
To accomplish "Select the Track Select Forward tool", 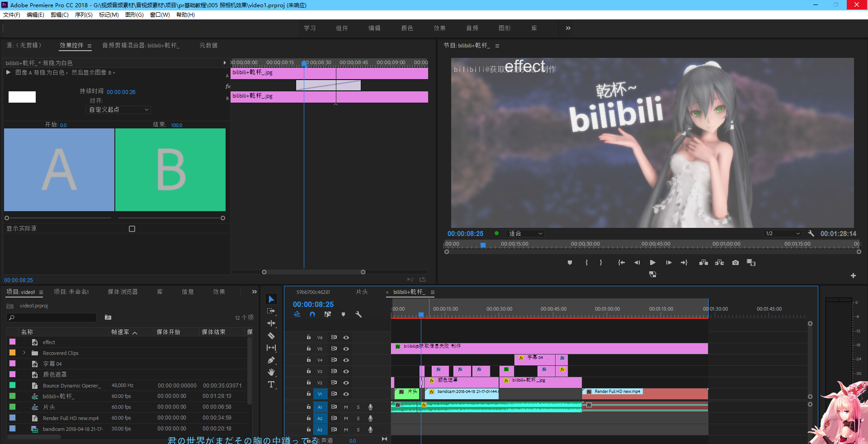I will (x=271, y=311).
